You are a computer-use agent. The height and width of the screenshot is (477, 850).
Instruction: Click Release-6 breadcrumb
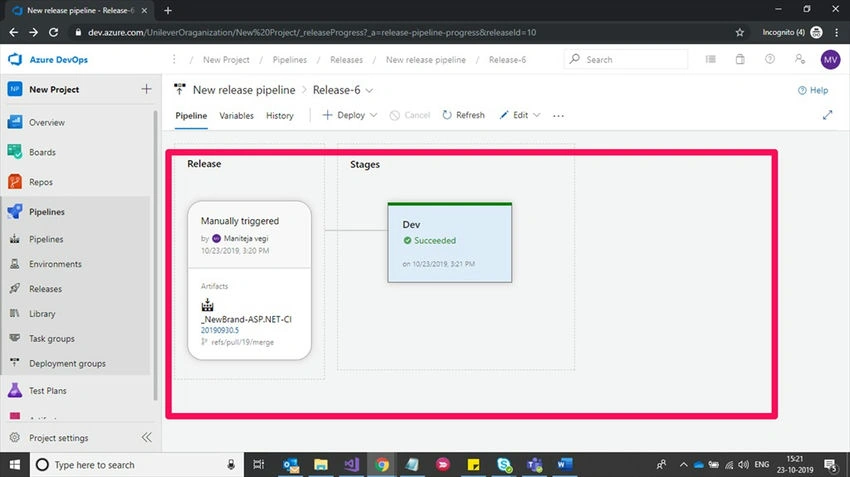(507, 60)
